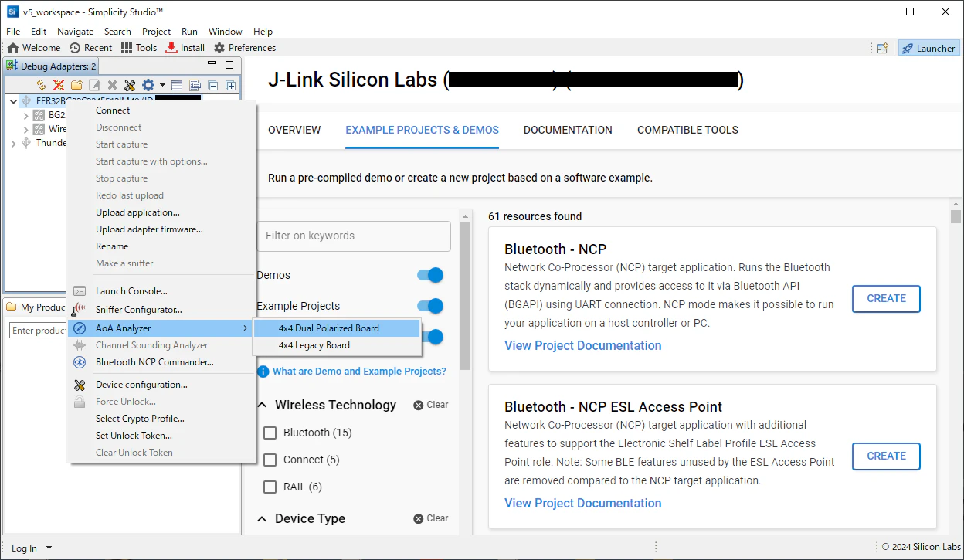Click the grey X delete icon in Debug Adapters

(x=112, y=85)
